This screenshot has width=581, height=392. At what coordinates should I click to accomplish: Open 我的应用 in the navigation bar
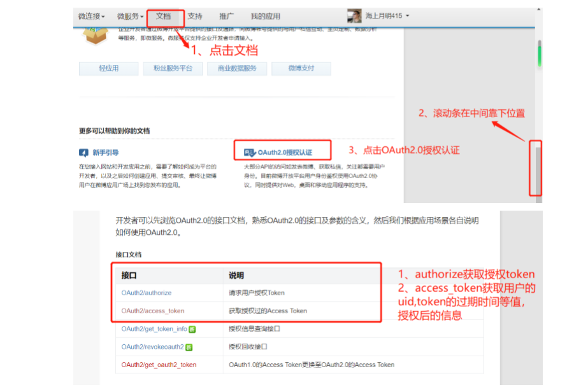(x=265, y=17)
